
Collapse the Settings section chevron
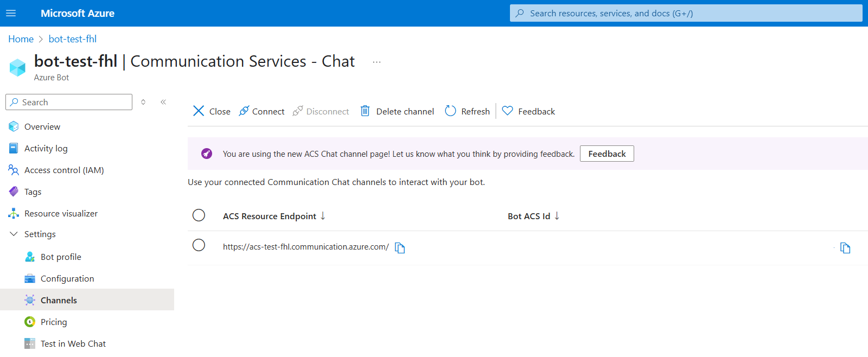[14, 234]
